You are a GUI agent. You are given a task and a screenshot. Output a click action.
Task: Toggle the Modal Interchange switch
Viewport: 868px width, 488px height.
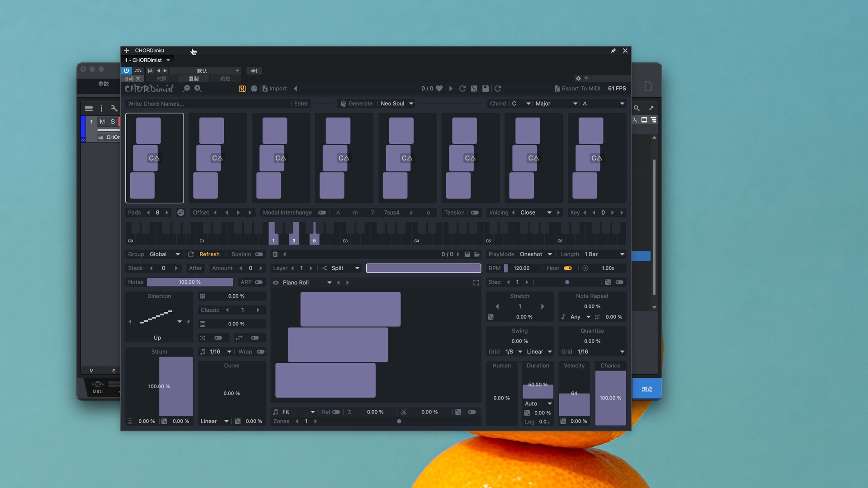pos(322,212)
